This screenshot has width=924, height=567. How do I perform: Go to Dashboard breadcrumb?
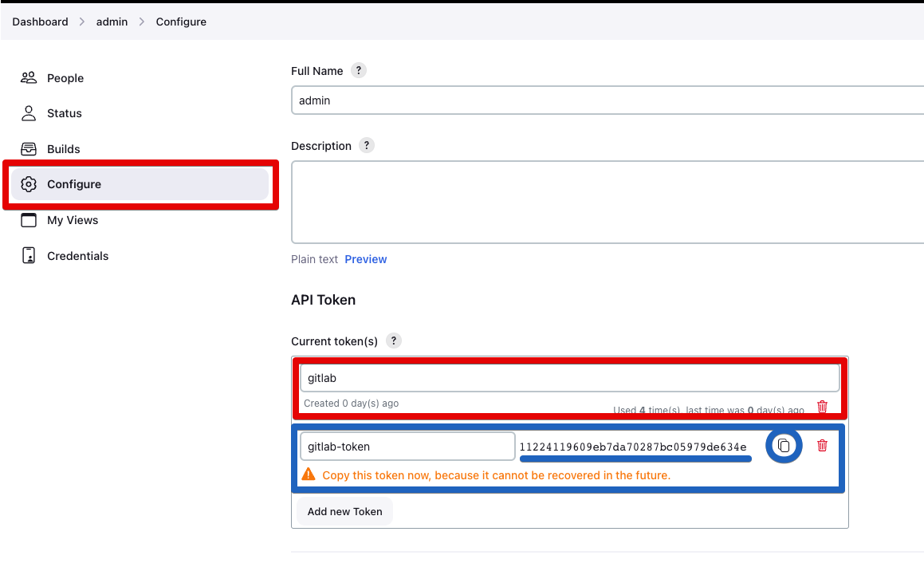40,22
